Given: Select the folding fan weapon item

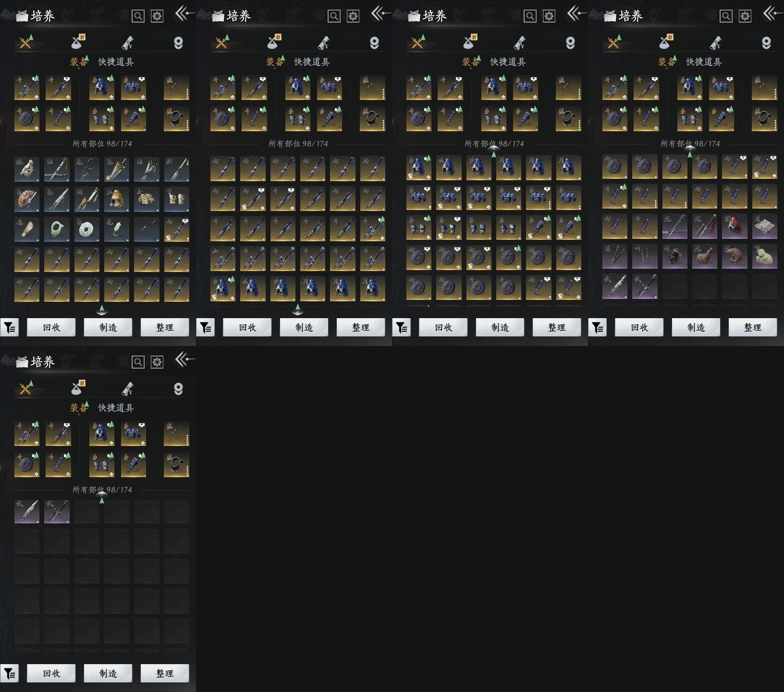Looking at the screenshot, I should click(26, 198).
